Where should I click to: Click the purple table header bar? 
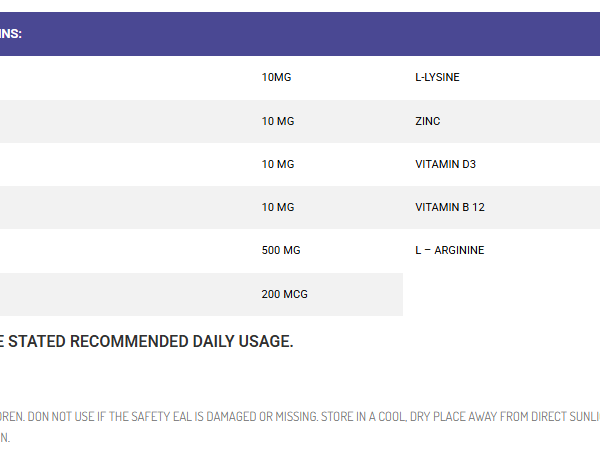[300, 34]
